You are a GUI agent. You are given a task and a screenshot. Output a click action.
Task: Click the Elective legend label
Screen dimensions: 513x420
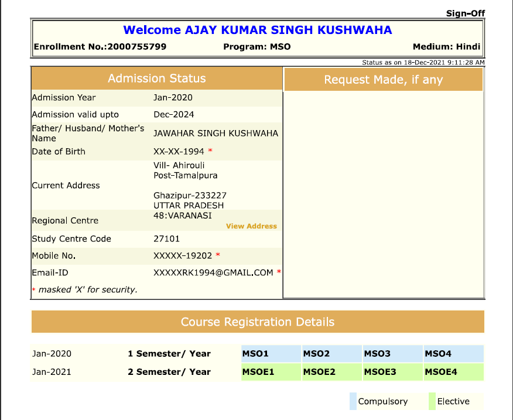point(453,401)
